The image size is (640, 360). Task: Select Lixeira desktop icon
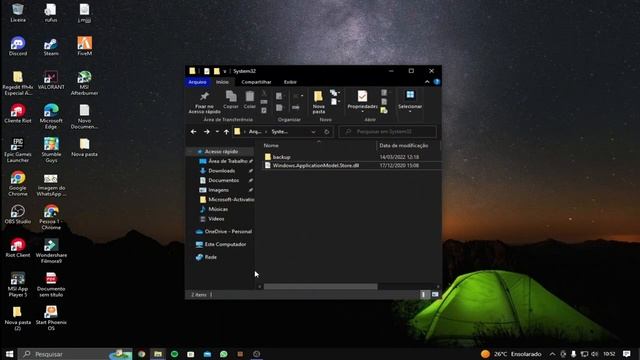pos(18,13)
